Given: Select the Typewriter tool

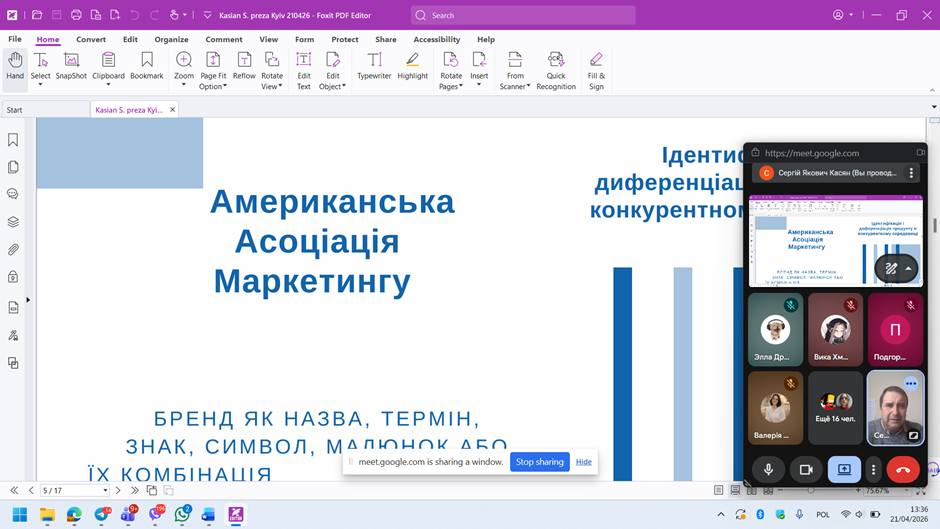Looking at the screenshot, I should pyautogui.click(x=374, y=66).
